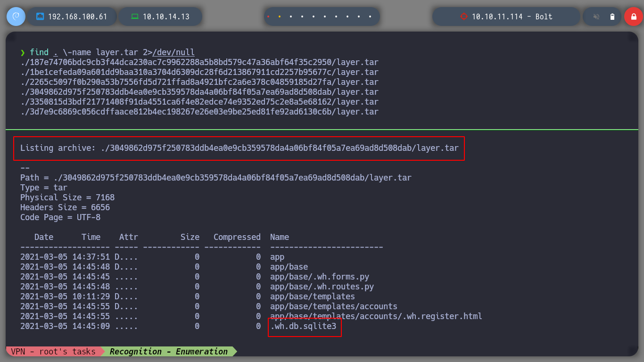The image size is (644, 362).
Task: Select the 2265c5097f0b layer.tar result line
Action: tap(199, 82)
